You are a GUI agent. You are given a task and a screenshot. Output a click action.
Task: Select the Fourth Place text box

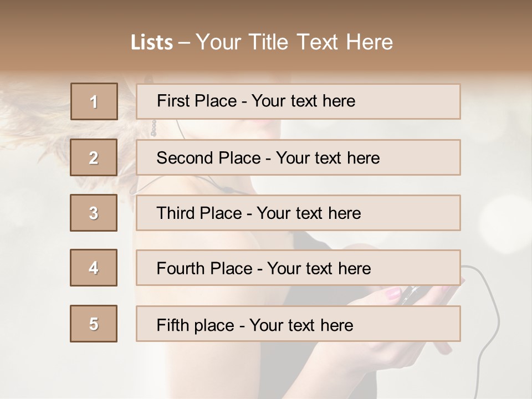298,268
